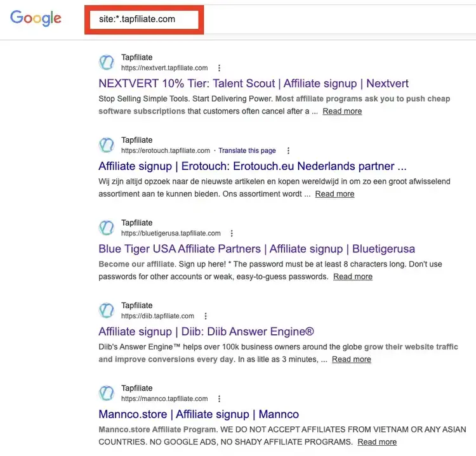Image resolution: width=476 pixels, height=456 pixels.
Task: Open the three-dot menu for bluetigerusa.tapfiliate.com
Action: click(x=232, y=233)
